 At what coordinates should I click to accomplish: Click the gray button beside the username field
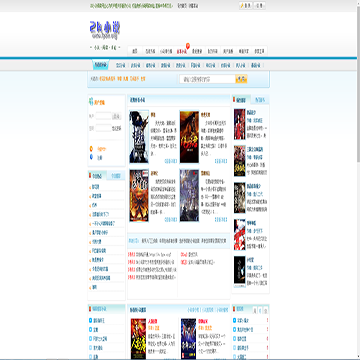click(x=116, y=116)
